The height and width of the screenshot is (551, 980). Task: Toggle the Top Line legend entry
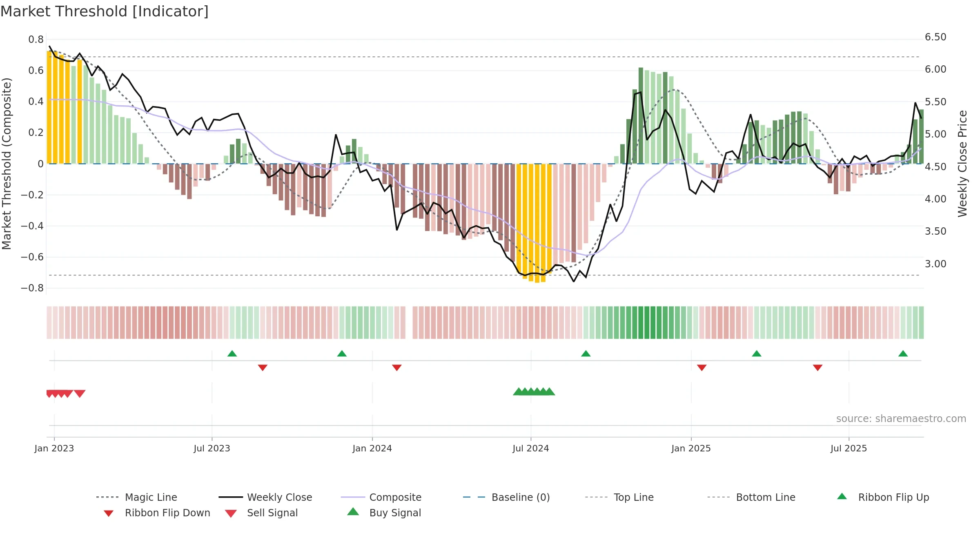pos(619,497)
